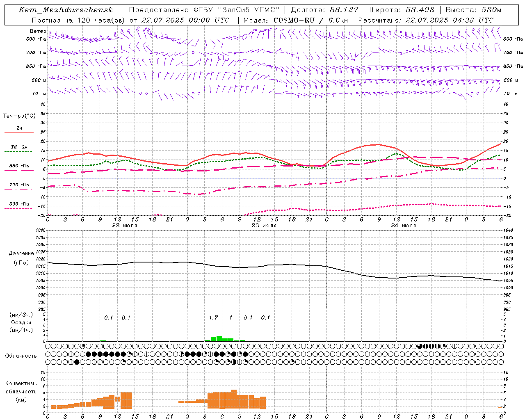525x420 pixels.
Task: Click the '500 м' wind level label on left
Action: [39, 80]
